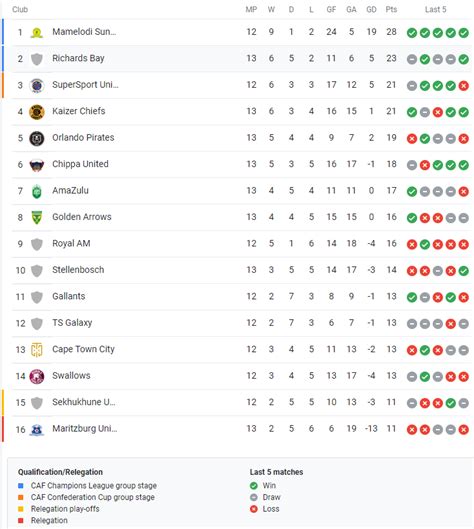474x529 pixels.
Task: Click the green Win legend icon
Action: click(x=254, y=486)
